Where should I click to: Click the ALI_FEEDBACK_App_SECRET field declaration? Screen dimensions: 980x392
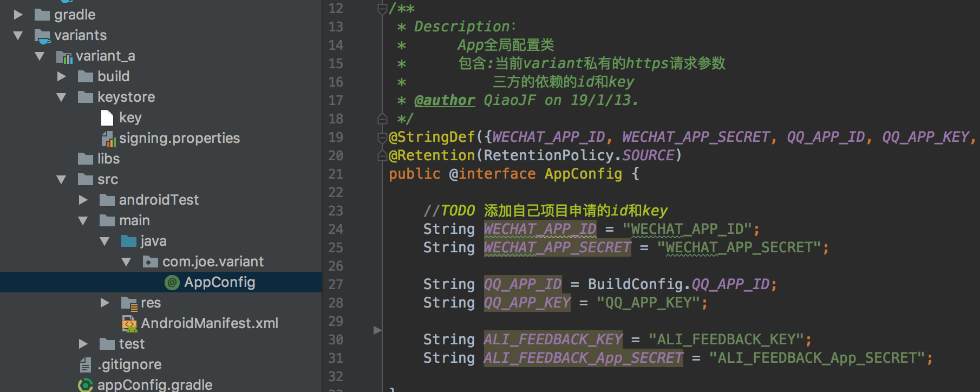pyautogui.click(x=583, y=358)
